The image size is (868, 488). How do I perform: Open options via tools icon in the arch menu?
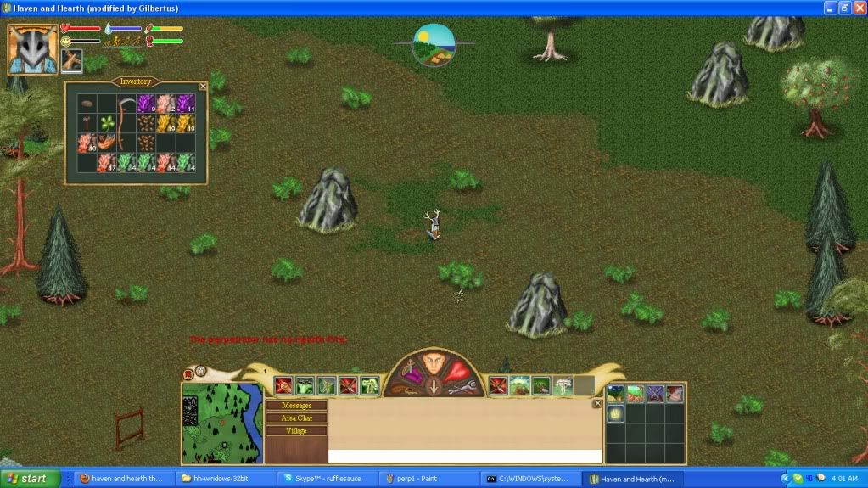click(462, 389)
